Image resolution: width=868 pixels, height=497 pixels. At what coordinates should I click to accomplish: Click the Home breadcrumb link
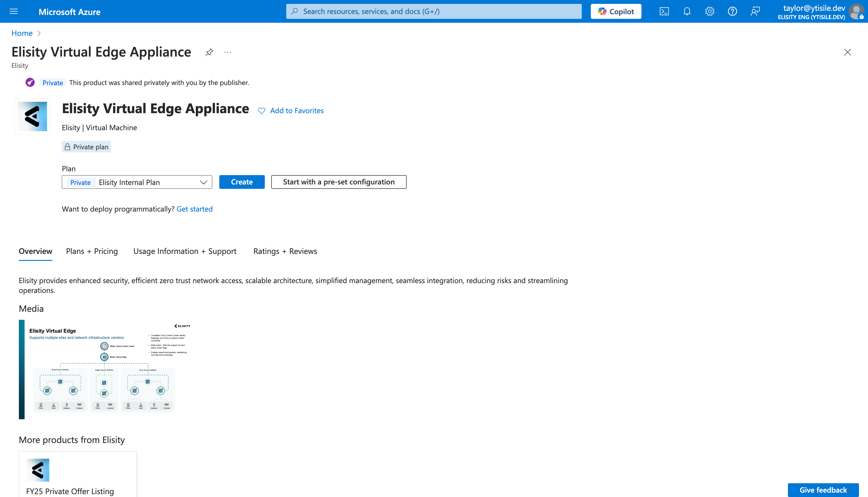[x=22, y=33]
